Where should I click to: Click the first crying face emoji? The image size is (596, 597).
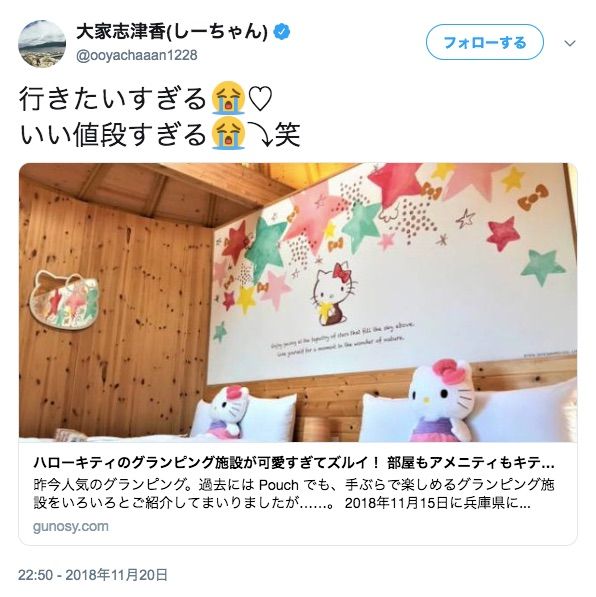(x=228, y=97)
